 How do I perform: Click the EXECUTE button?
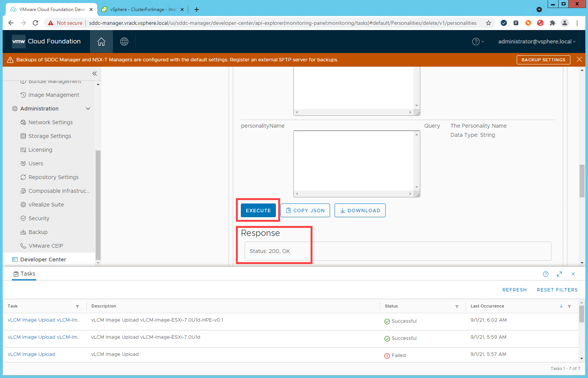tap(258, 210)
